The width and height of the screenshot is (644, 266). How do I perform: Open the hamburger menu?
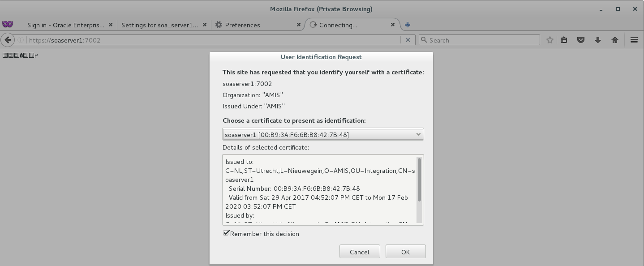click(x=634, y=40)
